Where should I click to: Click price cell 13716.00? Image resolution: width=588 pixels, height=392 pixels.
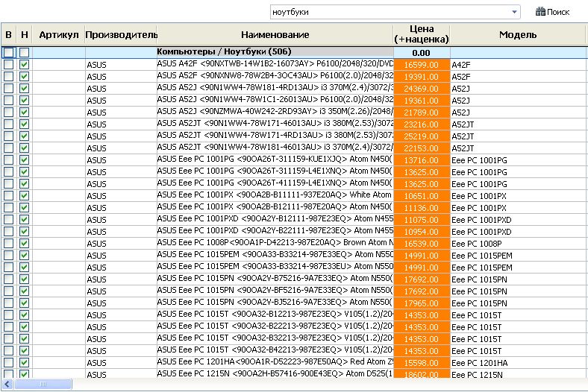tap(422, 160)
